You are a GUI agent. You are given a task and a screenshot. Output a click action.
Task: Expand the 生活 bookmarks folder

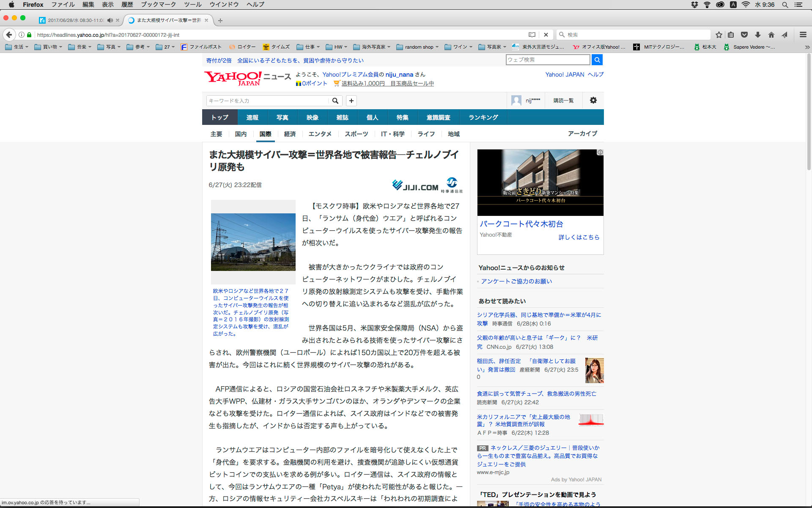pyautogui.click(x=17, y=47)
